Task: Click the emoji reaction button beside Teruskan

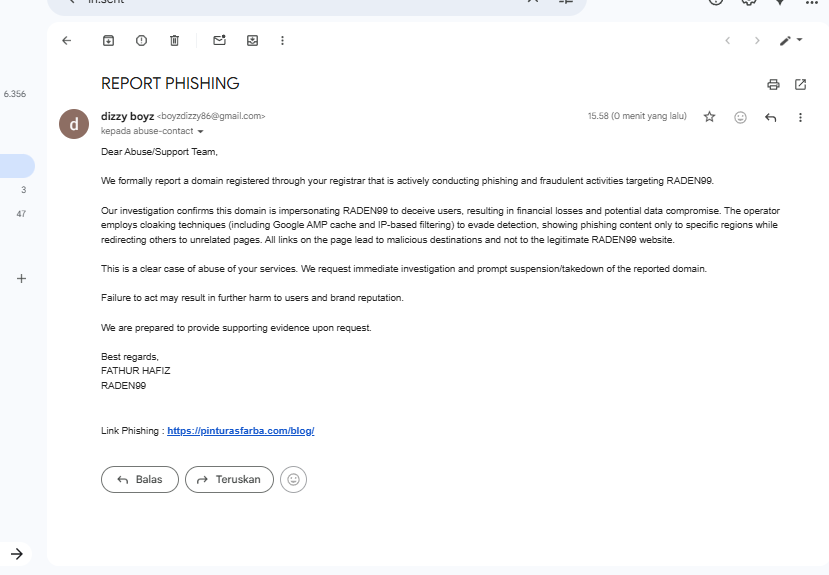Action: pyautogui.click(x=293, y=480)
